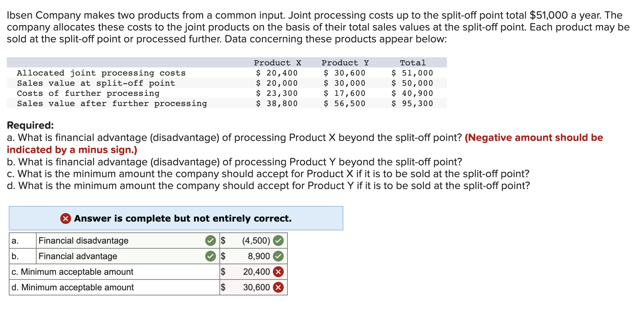
Task: Click the Total column header
Action: (x=413, y=63)
